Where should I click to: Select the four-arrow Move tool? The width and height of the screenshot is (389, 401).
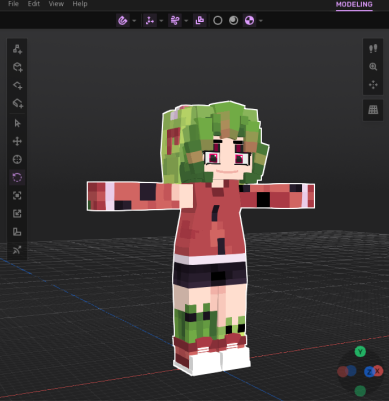pos(17,141)
